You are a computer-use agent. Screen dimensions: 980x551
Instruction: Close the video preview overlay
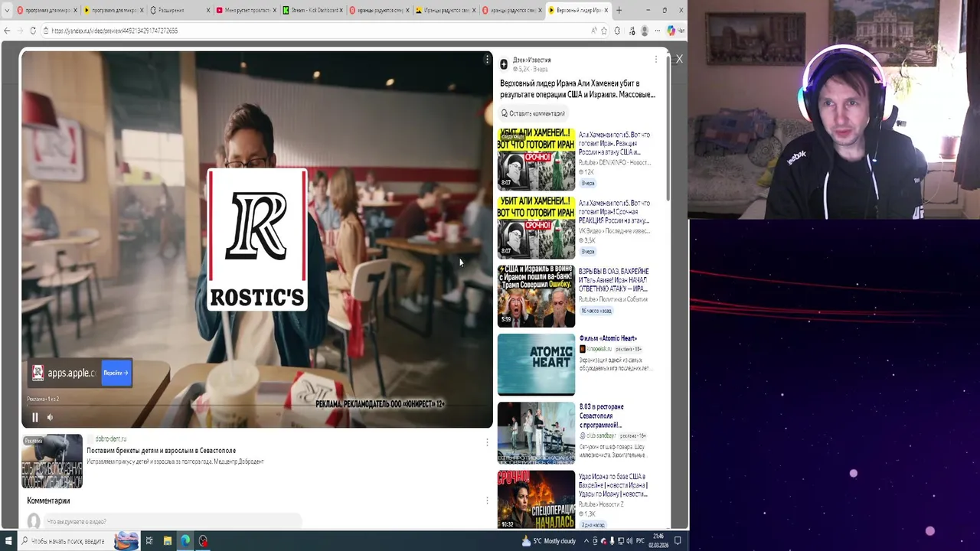(x=678, y=59)
